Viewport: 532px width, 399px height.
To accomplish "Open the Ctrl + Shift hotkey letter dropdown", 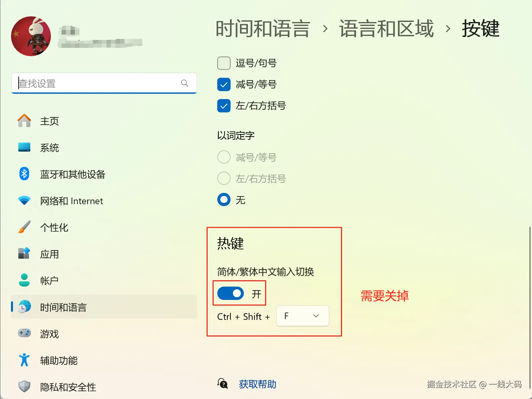I will pos(302,316).
